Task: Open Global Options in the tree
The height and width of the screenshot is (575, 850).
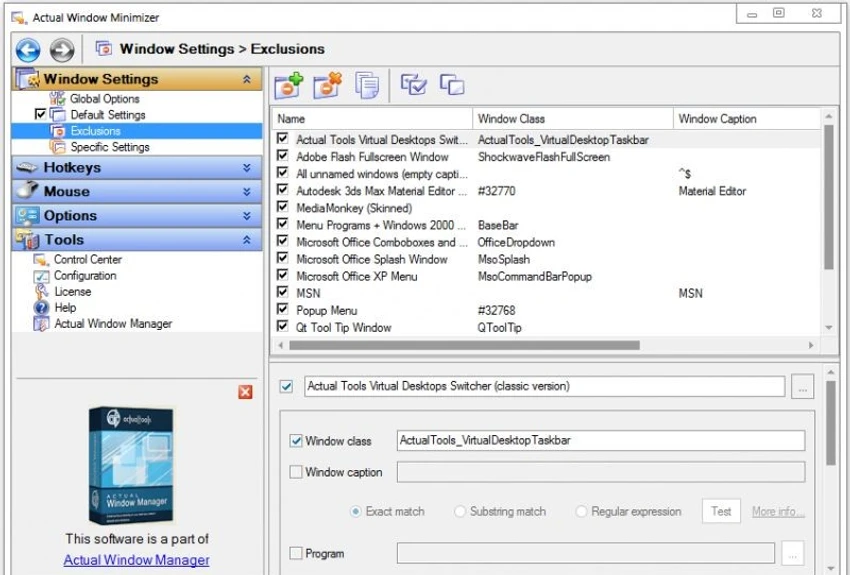Action: pyautogui.click(x=105, y=99)
